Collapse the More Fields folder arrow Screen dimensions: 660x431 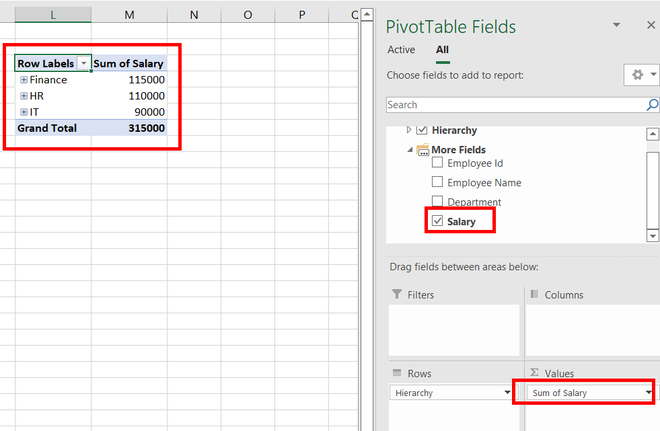coord(410,150)
